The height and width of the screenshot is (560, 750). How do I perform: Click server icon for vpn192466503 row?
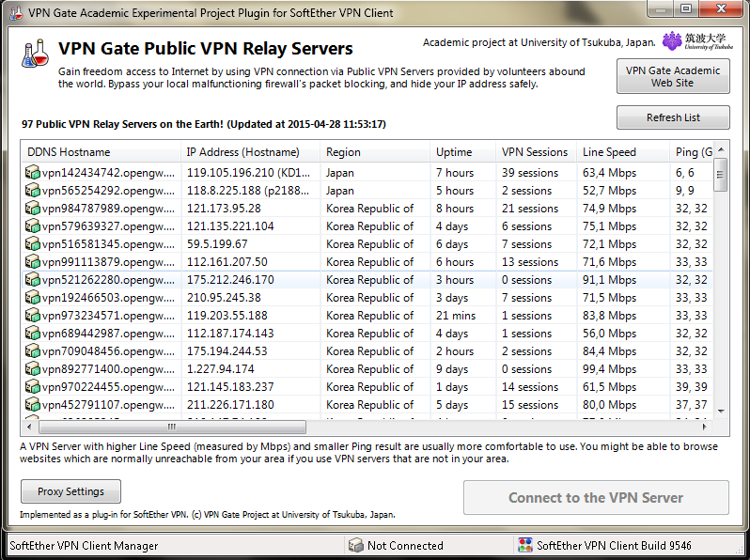tap(33, 298)
